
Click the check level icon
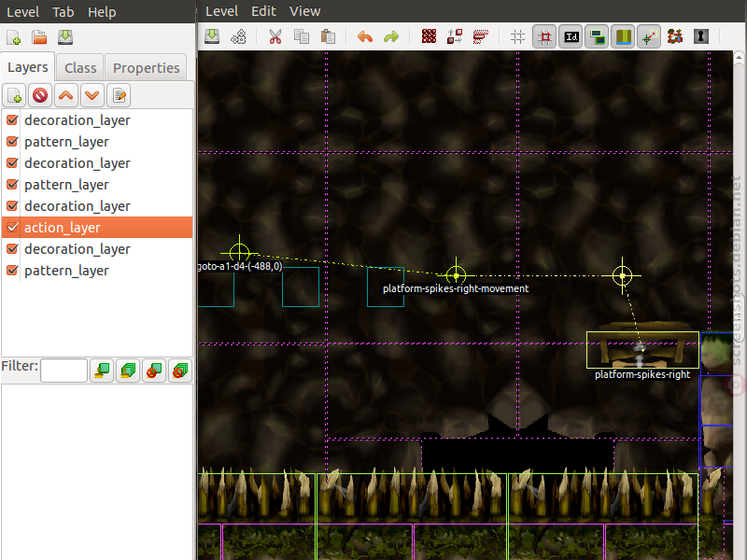pos(674,36)
